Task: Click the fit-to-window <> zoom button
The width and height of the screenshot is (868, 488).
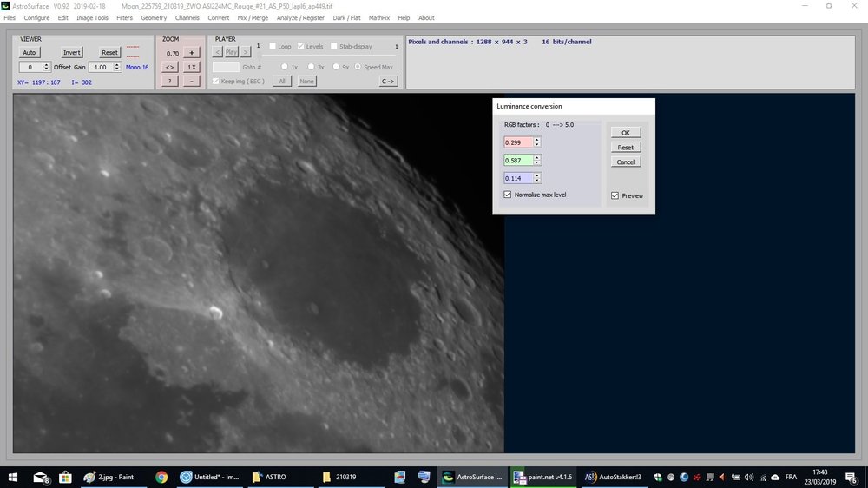Action: [170, 67]
